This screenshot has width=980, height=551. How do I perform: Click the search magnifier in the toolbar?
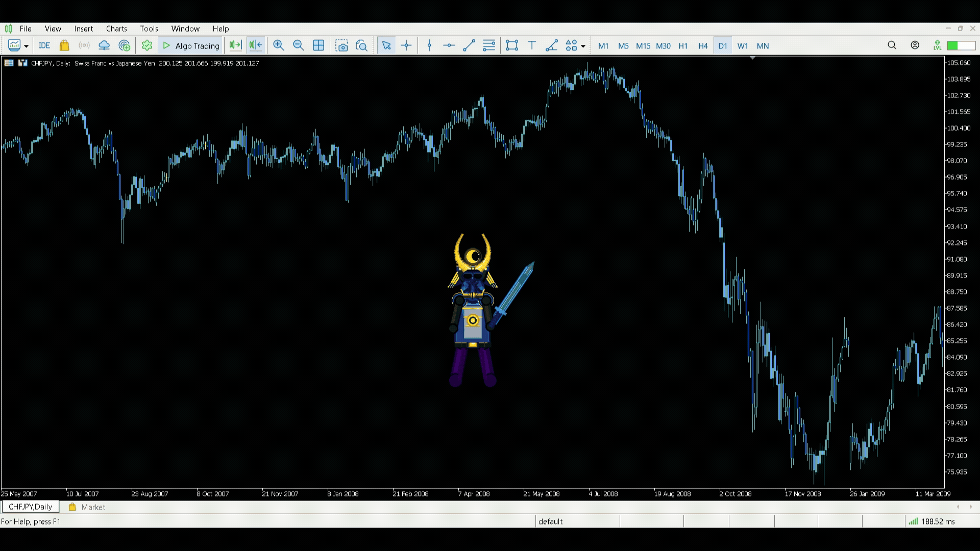892,45
